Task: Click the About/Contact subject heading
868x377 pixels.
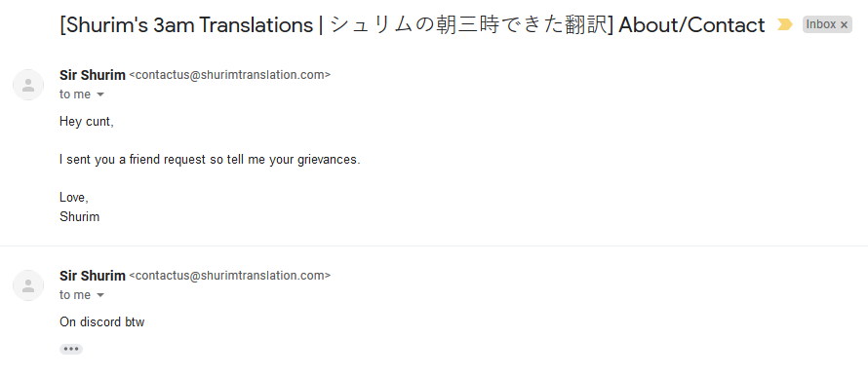Action: (413, 25)
